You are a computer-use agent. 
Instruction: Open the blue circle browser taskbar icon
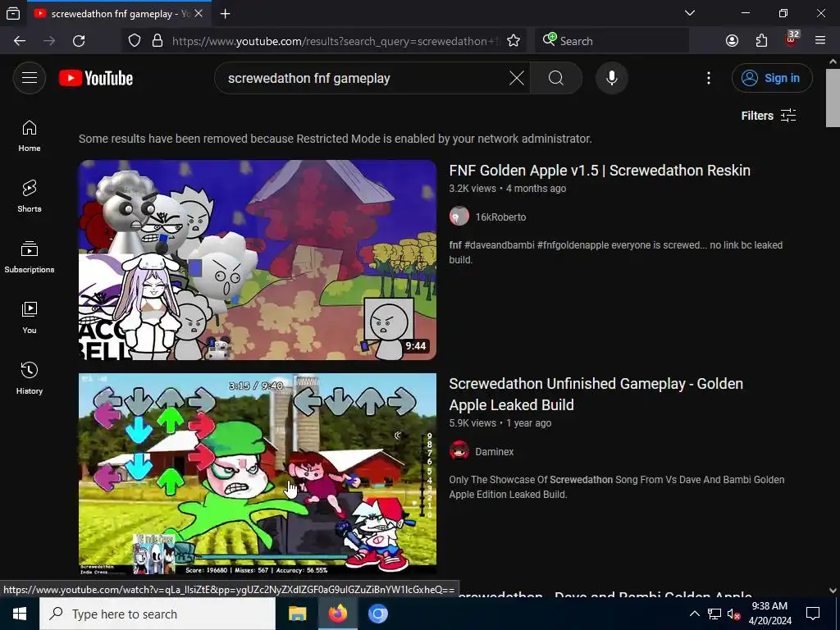coord(377,614)
